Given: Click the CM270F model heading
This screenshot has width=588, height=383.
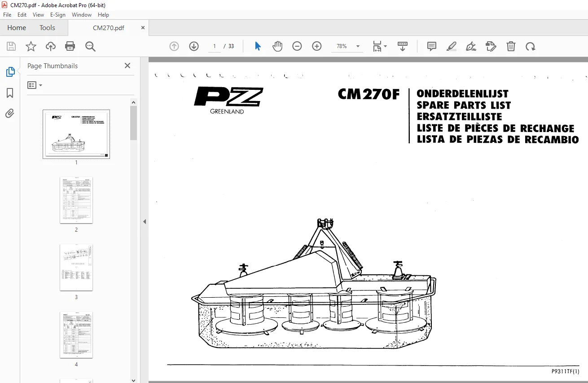Looking at the screenshot, I should point(369,94).
